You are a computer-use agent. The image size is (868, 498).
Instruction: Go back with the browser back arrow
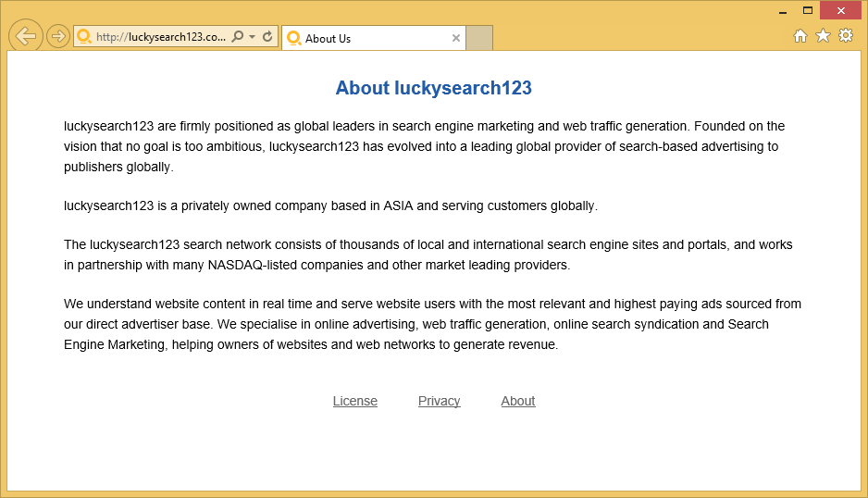pos(26,36)
